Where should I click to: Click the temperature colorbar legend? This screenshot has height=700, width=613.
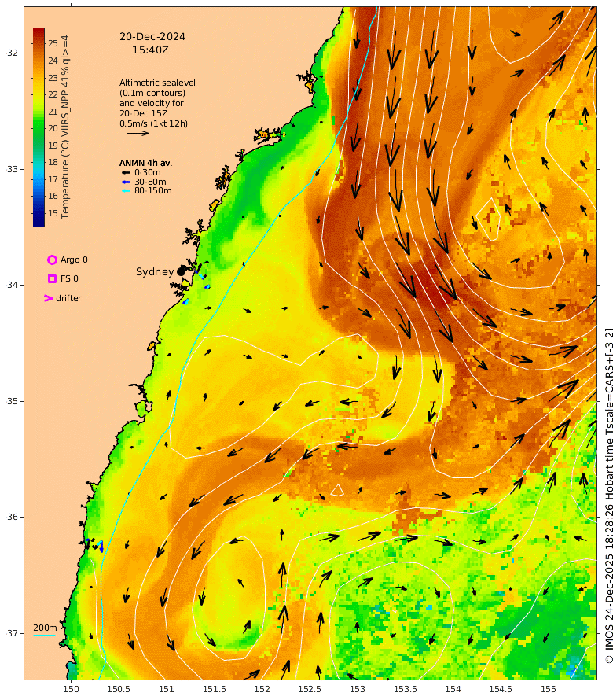39,127
